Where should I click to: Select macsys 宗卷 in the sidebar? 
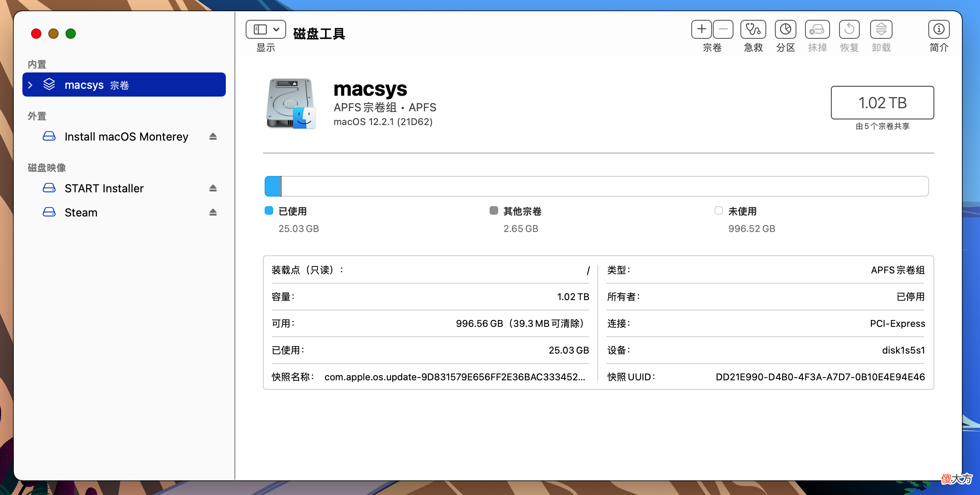pos(124,85)
